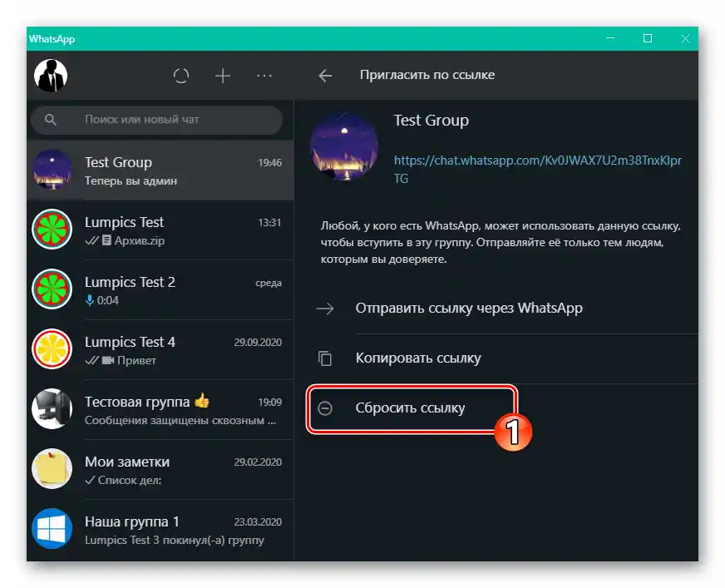
Task: Click the Теперь вы админ message preview
Action: pyautogui.click(x=131, y=180)
